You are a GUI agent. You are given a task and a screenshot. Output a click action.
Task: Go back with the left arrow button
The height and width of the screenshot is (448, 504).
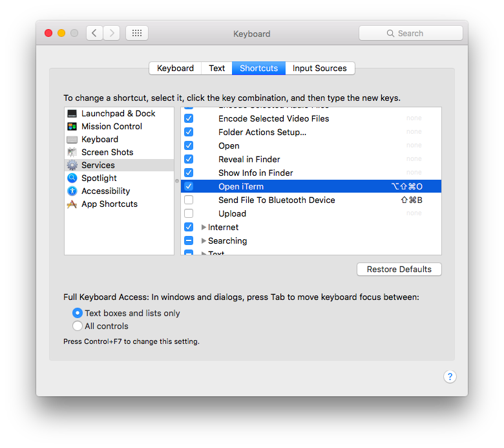pyautogui.click(x=94, y=33)
